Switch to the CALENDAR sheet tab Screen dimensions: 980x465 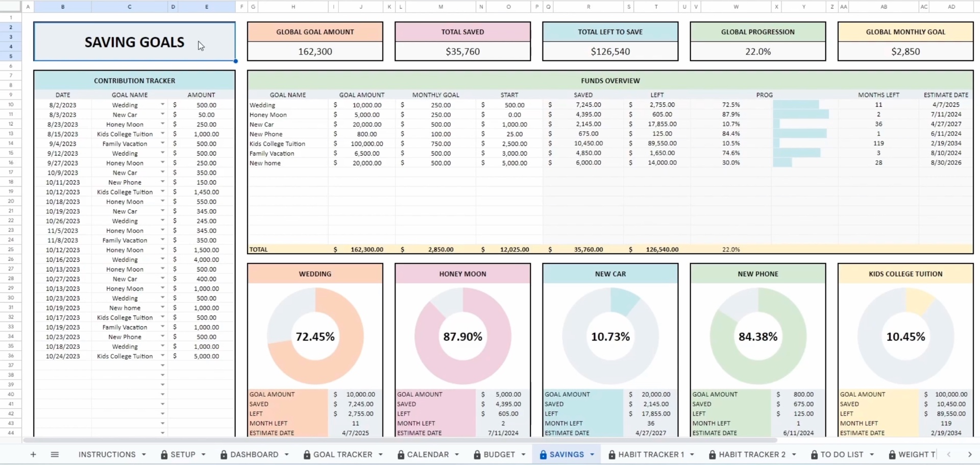coord(428,454)
